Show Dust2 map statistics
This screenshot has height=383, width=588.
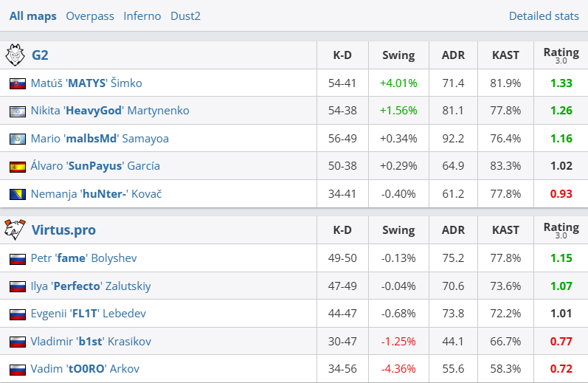point(185,16)
